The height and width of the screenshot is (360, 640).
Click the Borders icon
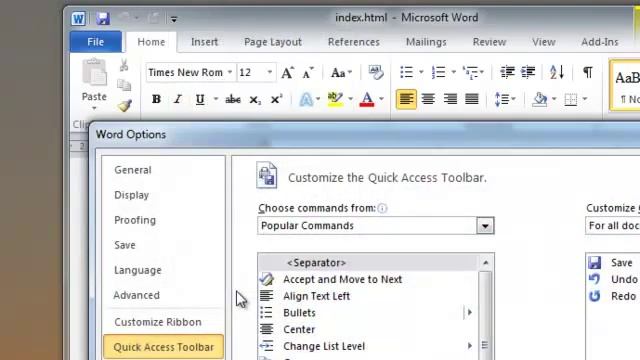[571, 99]
